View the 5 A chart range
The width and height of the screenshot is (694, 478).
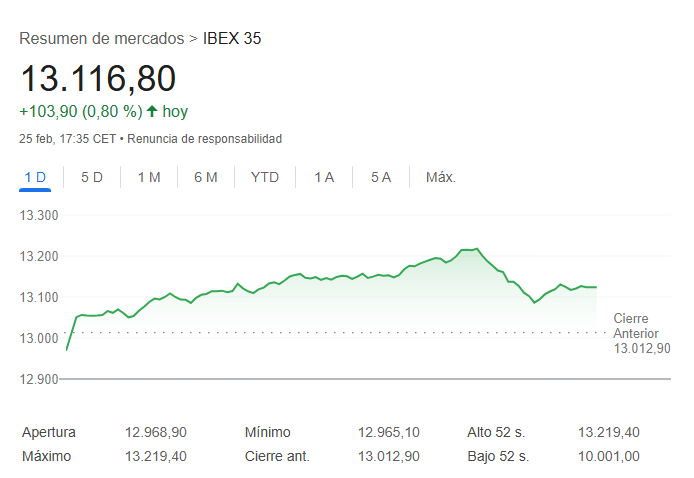[x=381, y=177]
